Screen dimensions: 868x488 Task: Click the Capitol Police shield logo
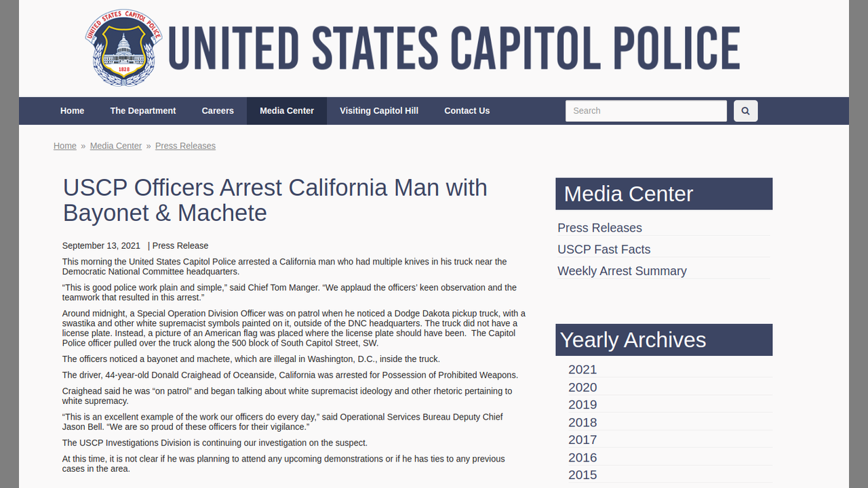click(123, 48)
